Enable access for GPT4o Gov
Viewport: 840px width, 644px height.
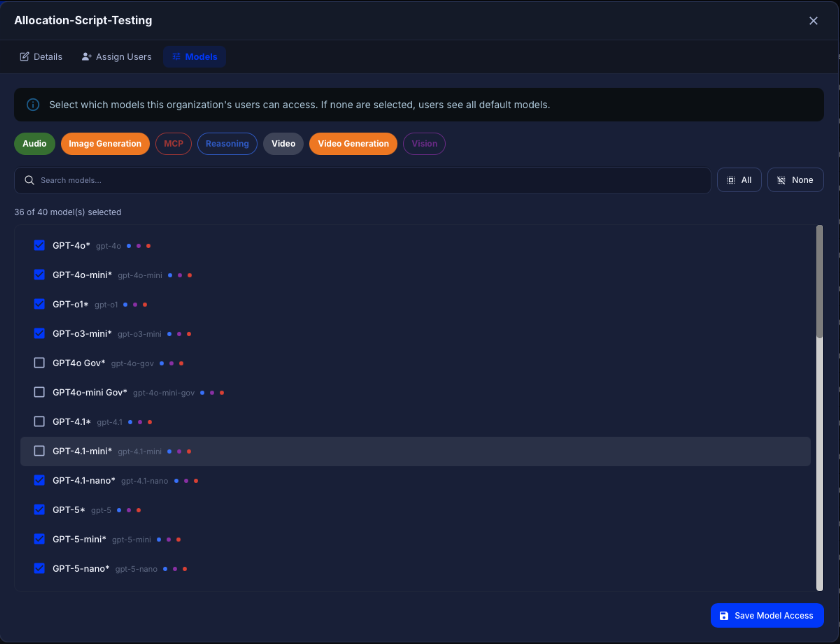[39, 363]
